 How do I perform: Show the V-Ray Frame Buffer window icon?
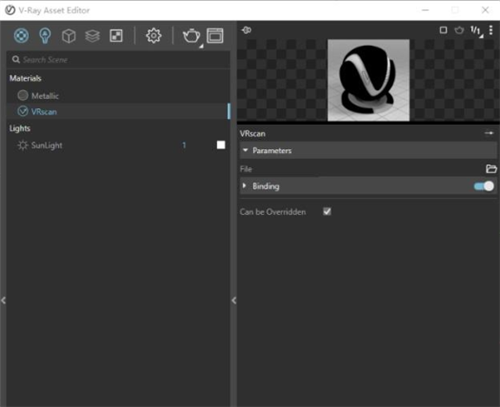(215, 36)
